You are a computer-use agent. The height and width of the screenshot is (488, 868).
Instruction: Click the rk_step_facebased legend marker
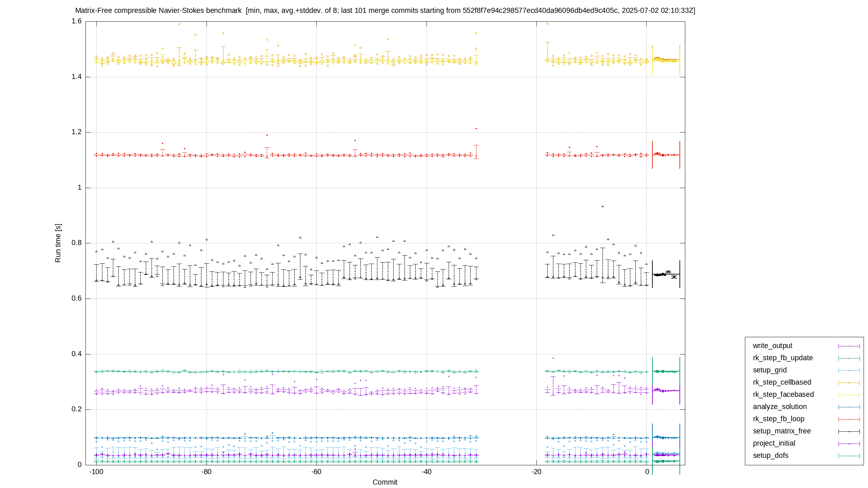849,395
